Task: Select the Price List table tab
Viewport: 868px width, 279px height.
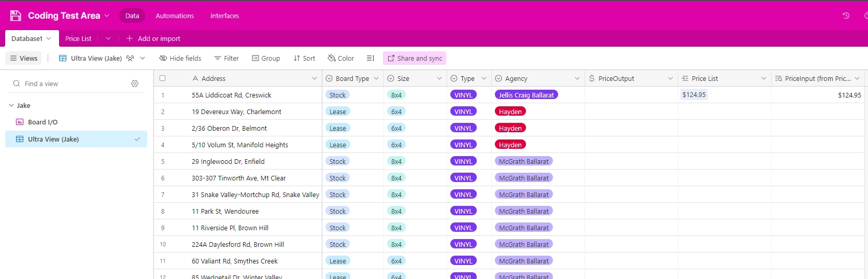Action: pos(78,38)
